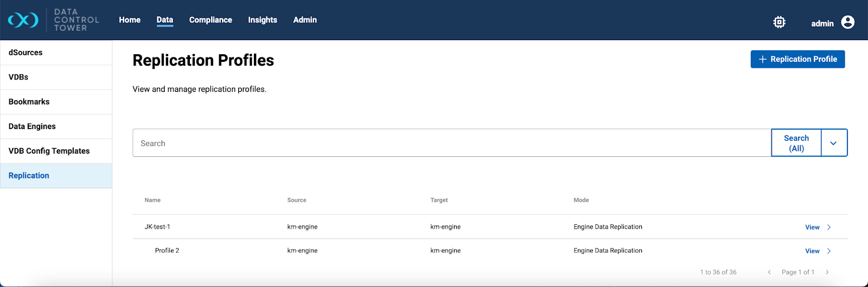Image resolution: width=868 pixels, height=287 pixels.
Task: Click chevron arrow on Profile 2 row
Action: (828, 251)
